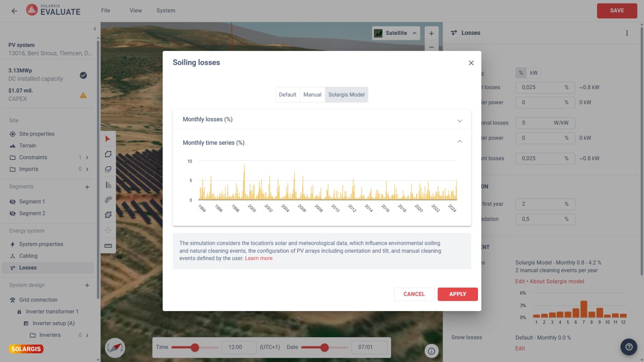Screen dimensions: 644x362
Task: Expand the Monthly losses (%) section
Action: [459, 120]
